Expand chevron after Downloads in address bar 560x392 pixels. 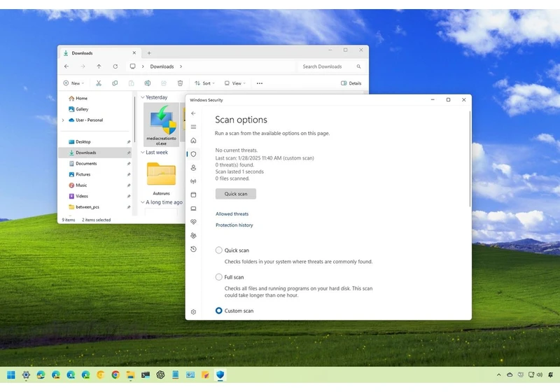pyautogui.click(x=181, y=66)
